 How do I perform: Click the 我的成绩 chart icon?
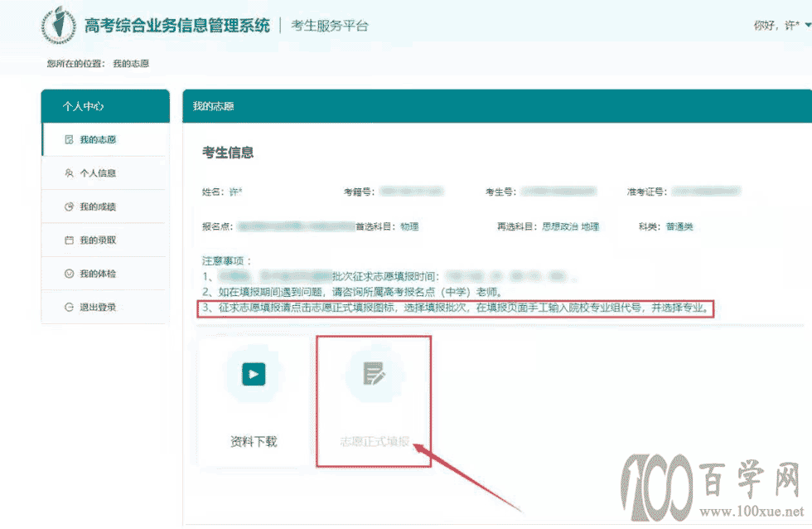click(69, 206)
